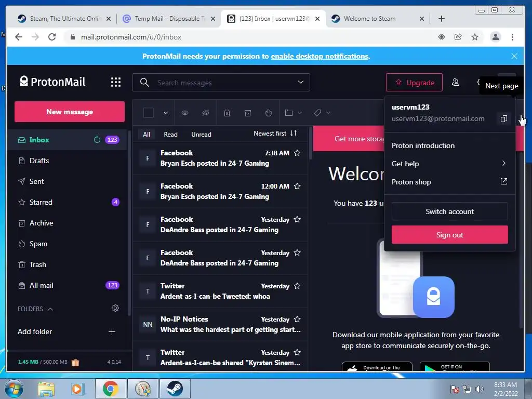Select the Inbox folder
Screen dimensions: 532x399
pyautogui.click(x=68, y=140)
